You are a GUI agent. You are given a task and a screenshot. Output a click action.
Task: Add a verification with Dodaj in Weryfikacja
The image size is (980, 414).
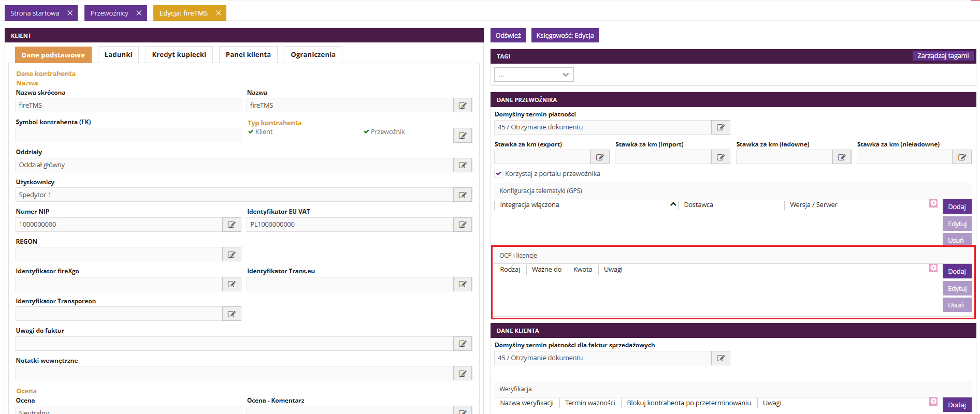point(957,405)
